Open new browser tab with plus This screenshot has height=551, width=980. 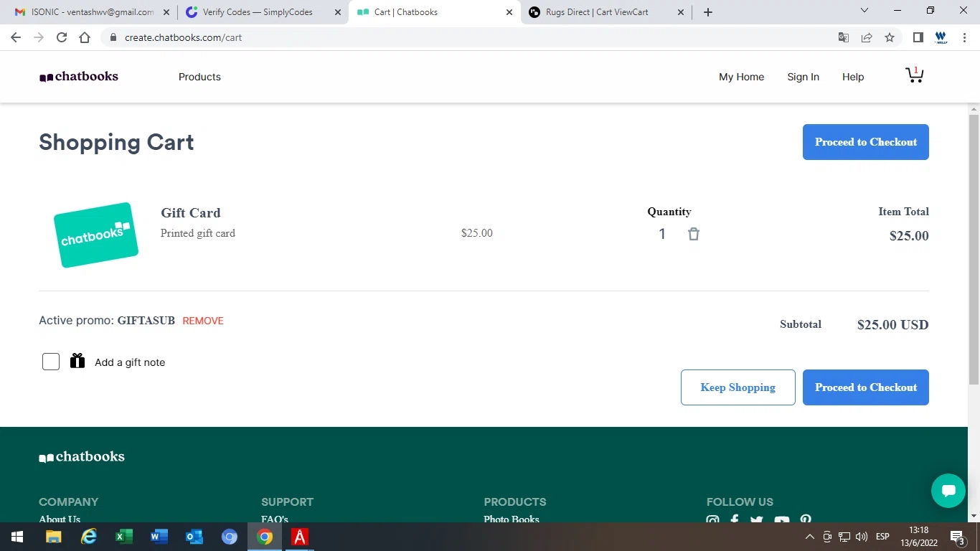[708, 12]
